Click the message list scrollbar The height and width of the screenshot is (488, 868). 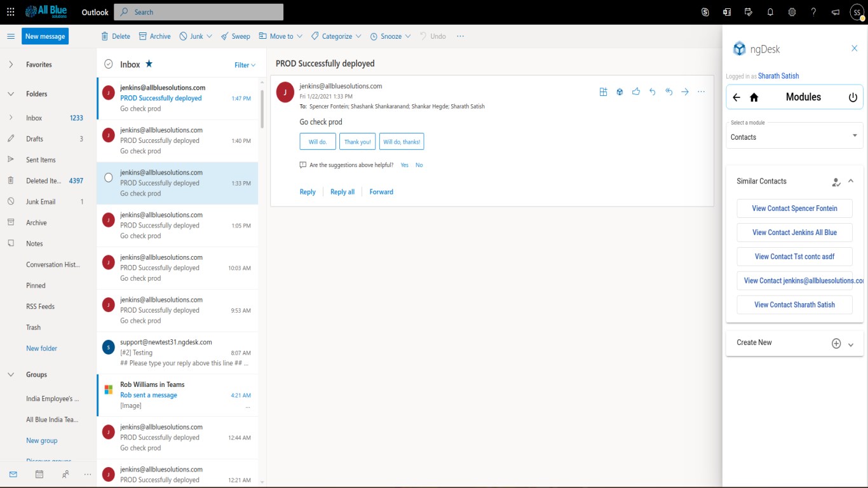click(261, 109)
